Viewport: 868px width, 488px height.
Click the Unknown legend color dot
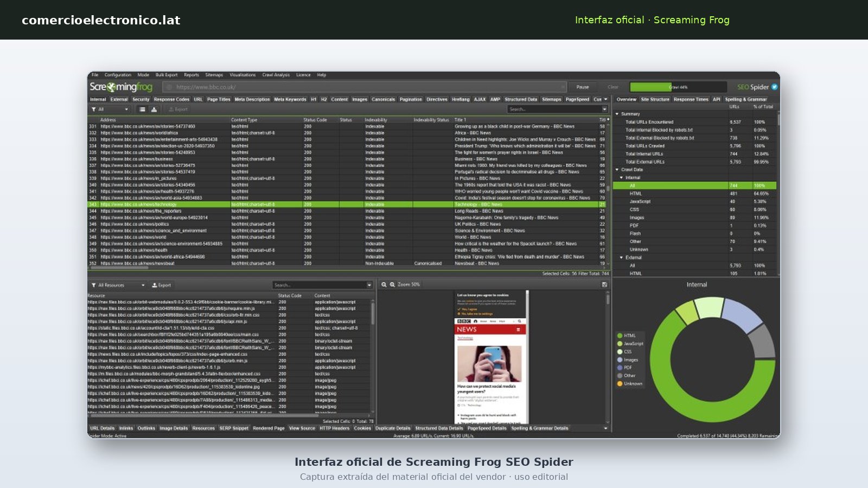click(620, 384)
